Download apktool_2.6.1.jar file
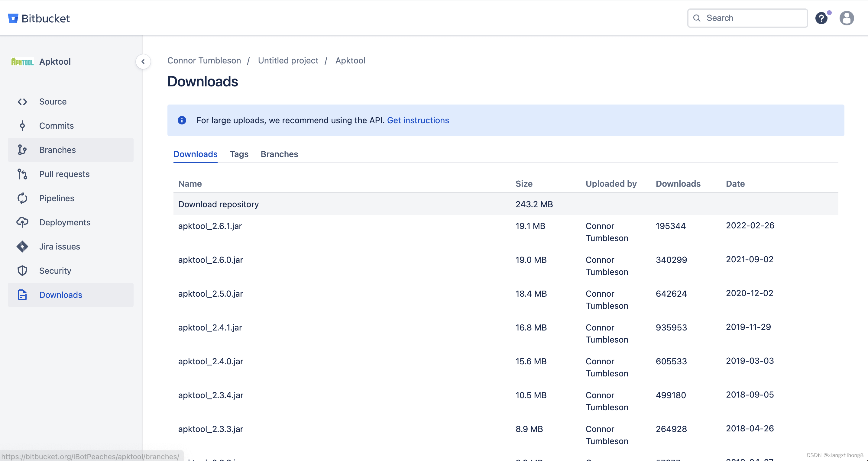 (210, 226)
